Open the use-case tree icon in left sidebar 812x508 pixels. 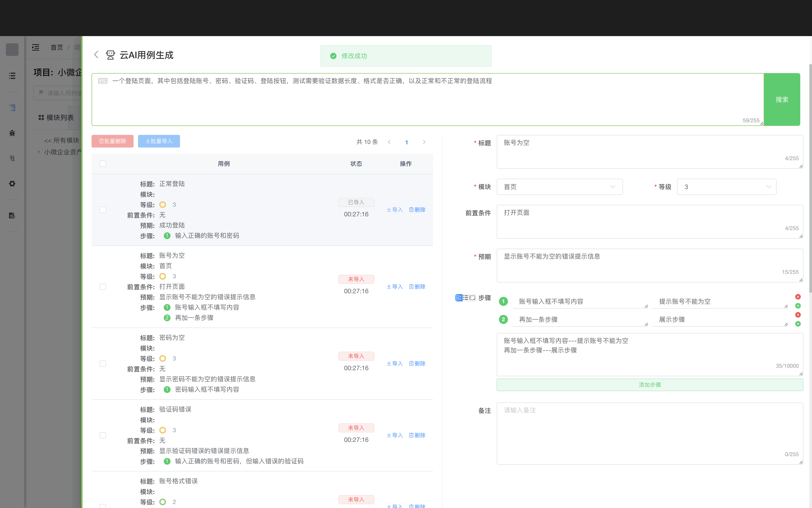tap(12, 108)
